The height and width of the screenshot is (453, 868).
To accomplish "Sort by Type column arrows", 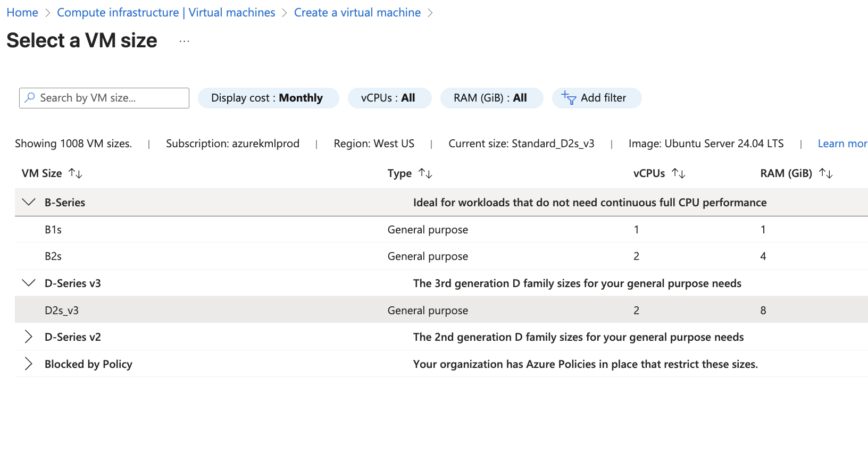I will click(x=425, y=173).
